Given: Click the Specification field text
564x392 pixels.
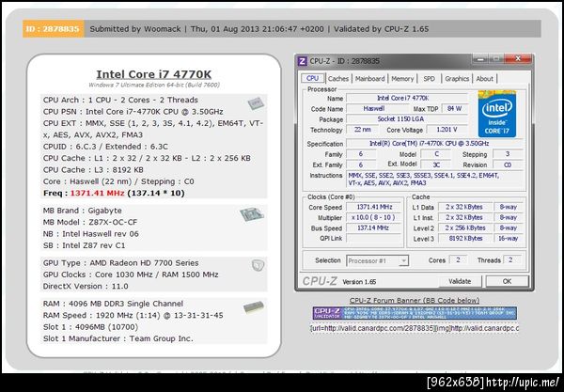Looking at the screenshot, I should [434, 143].
